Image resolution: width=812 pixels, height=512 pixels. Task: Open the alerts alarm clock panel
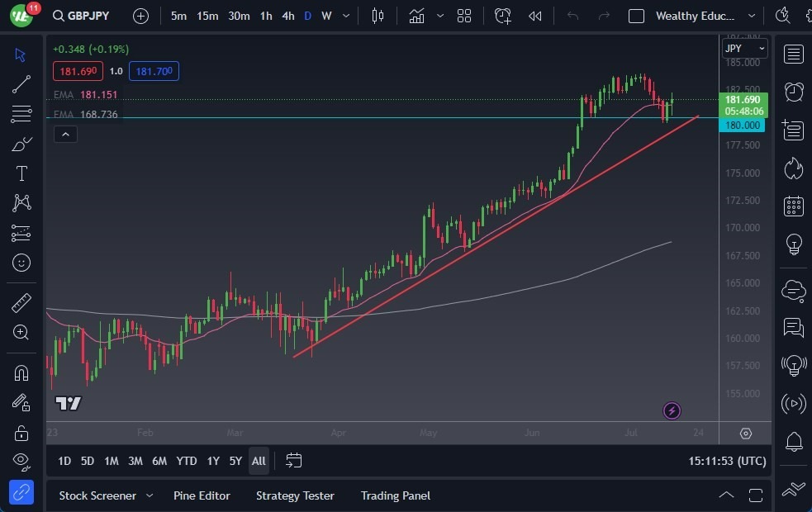(794, 92)
